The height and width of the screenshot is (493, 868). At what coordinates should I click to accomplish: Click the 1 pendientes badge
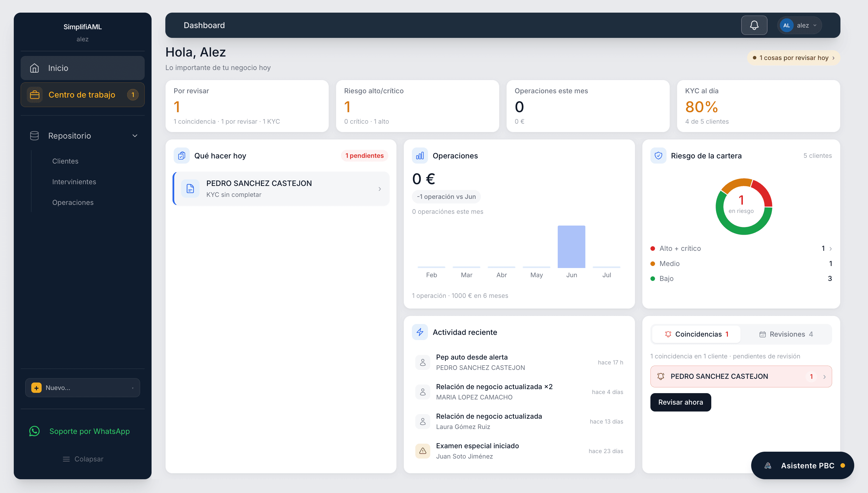pyautogui.click(x=365, y=156)
